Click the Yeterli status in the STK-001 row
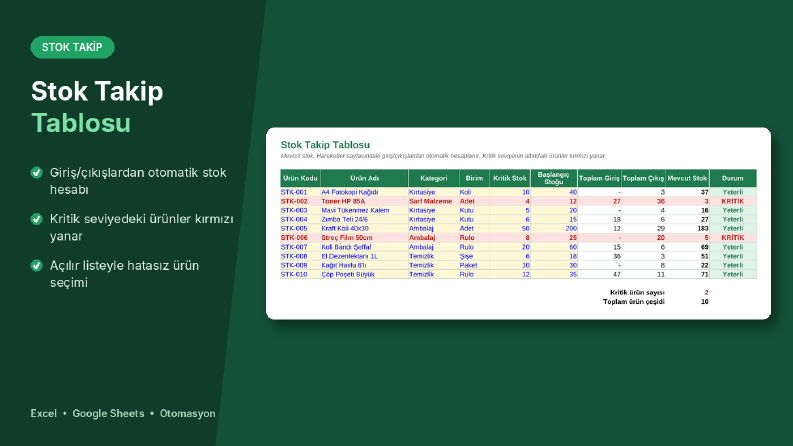This screenshot has width=793, height=446. (733, 192)
